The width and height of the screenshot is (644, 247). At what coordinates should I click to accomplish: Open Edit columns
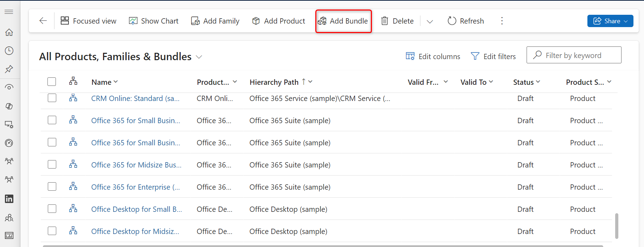click(x=433, y=56)
